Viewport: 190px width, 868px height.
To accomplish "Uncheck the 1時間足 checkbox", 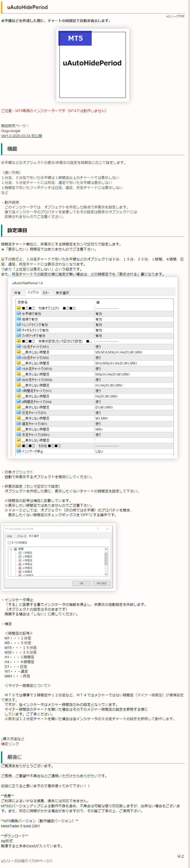I will 20,553.
